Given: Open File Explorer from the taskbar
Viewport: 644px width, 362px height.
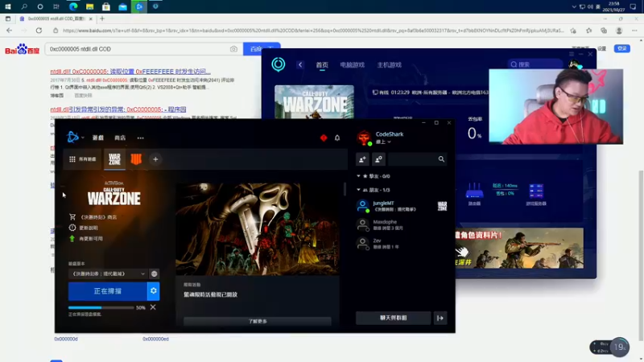Looking at the screenshot, I should coord(89,6).
